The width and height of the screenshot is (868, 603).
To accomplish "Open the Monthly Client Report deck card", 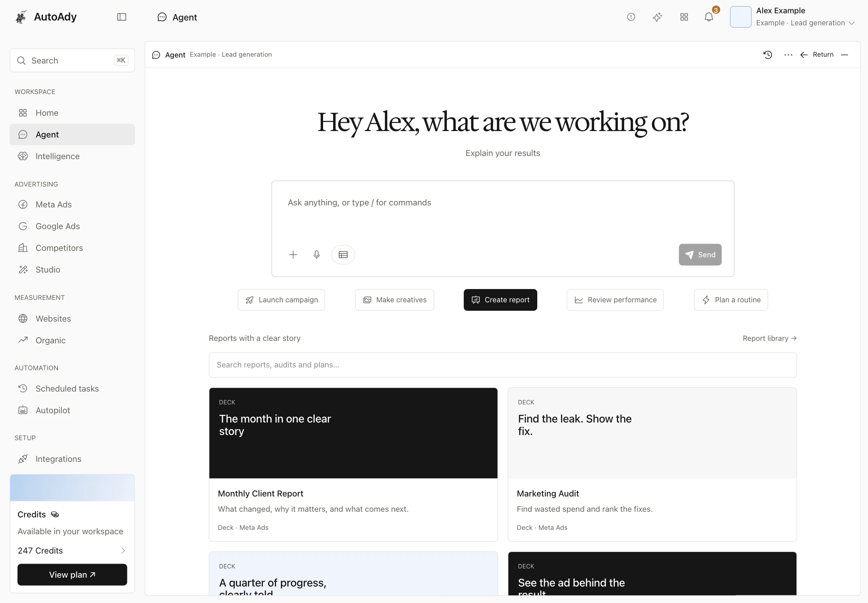I will coord(353,464).
